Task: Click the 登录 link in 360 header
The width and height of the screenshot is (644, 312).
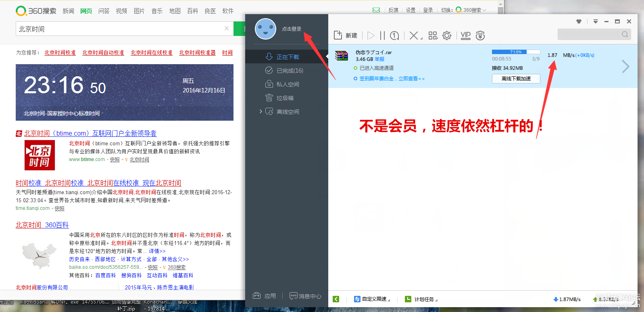Action: pos(428,10)
